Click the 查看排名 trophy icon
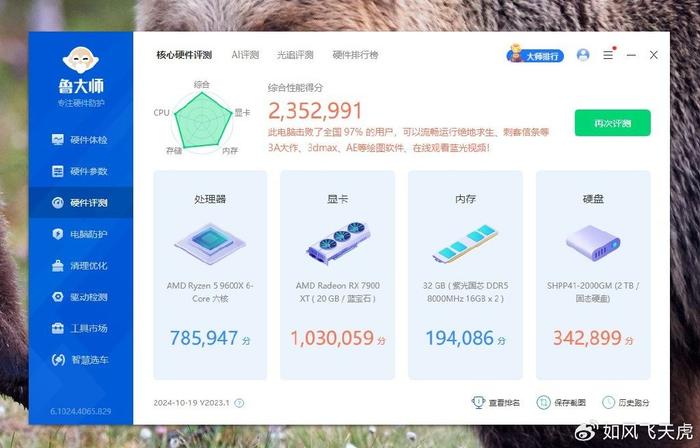The width and height of the screenshot is (700, 448). pyautogui.click(x=478, y=402)
